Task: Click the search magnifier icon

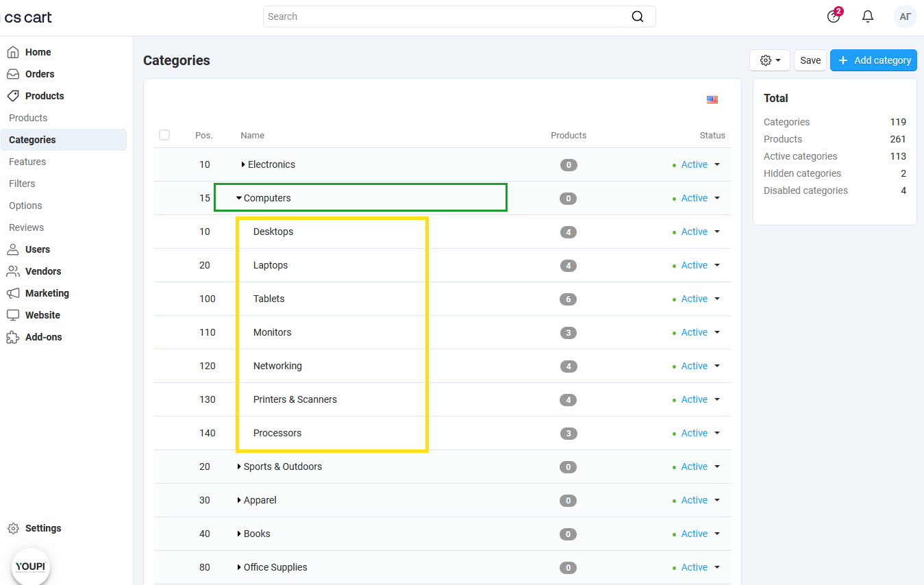Action: (x=638, y=16)
